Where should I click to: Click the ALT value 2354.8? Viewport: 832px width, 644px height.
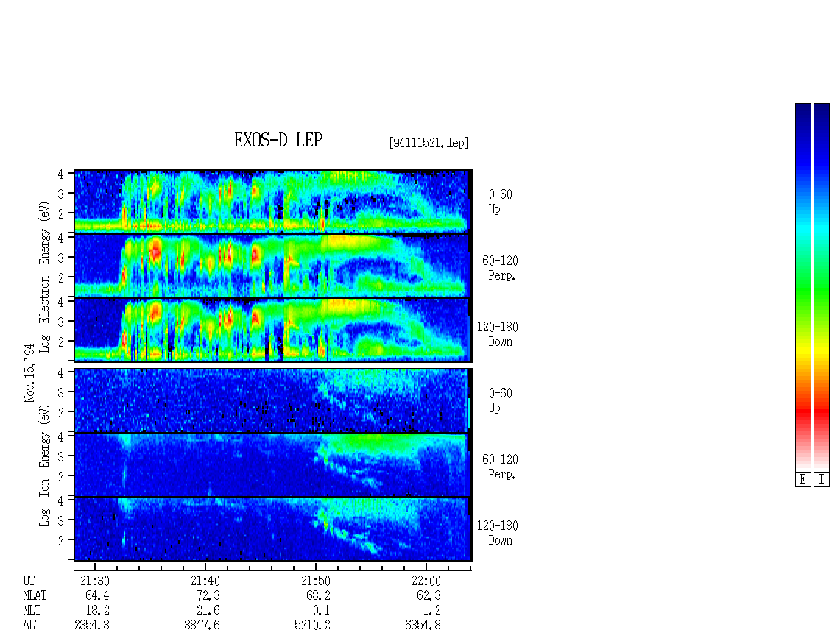[x=92, y=626]
